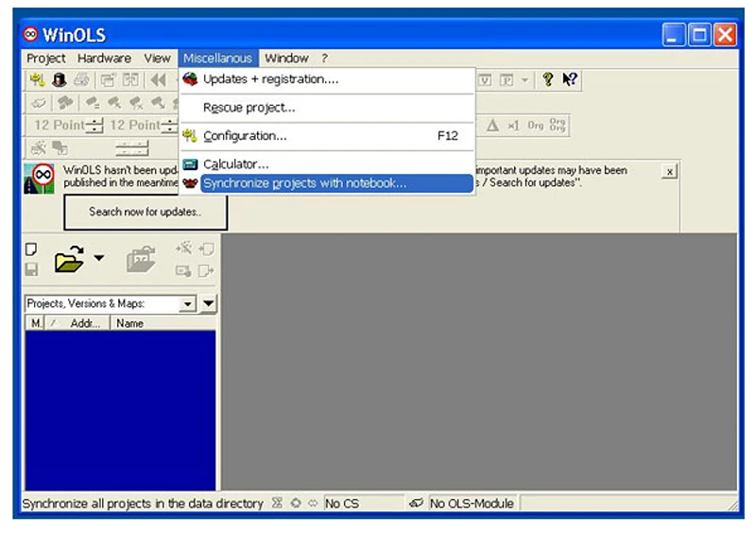Launch Calculator from the menu
The width and height of the screenshot is (756, 533).
coord(327,164)
